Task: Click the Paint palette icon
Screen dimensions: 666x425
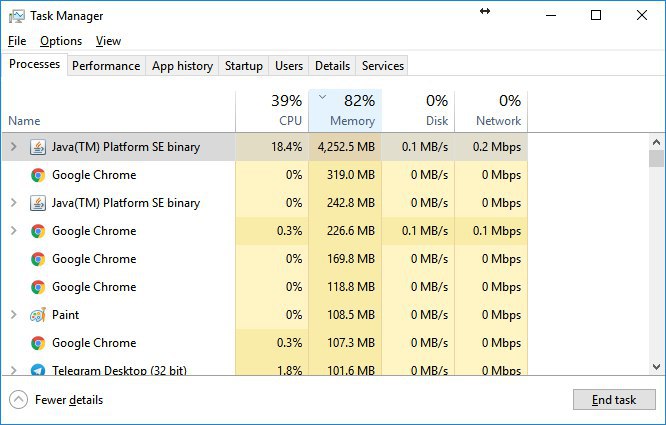Action: click(x=38, y=315)
